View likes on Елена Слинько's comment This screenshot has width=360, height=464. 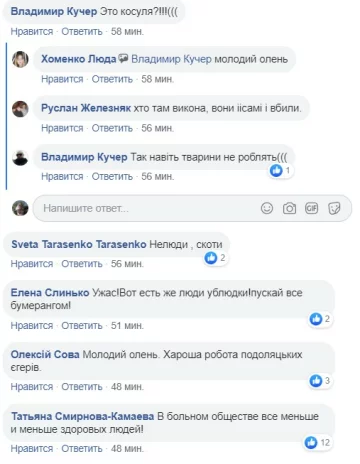tap(320, 319)
